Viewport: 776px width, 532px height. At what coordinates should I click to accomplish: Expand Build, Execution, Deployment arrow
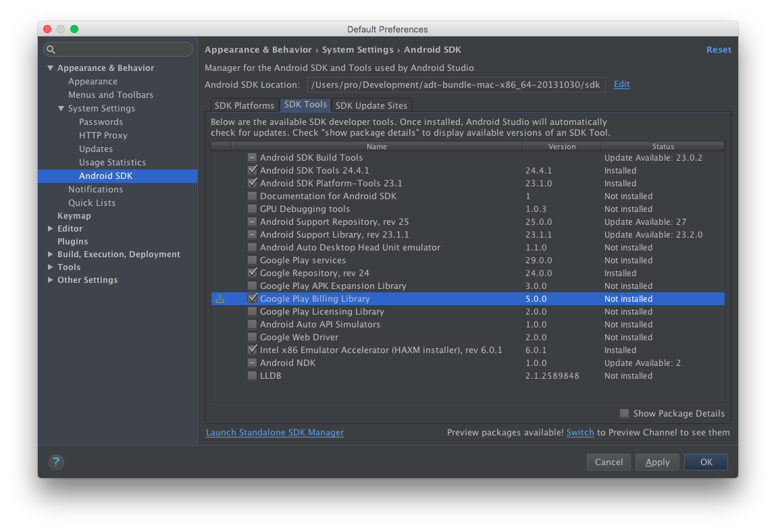(51, 255)
